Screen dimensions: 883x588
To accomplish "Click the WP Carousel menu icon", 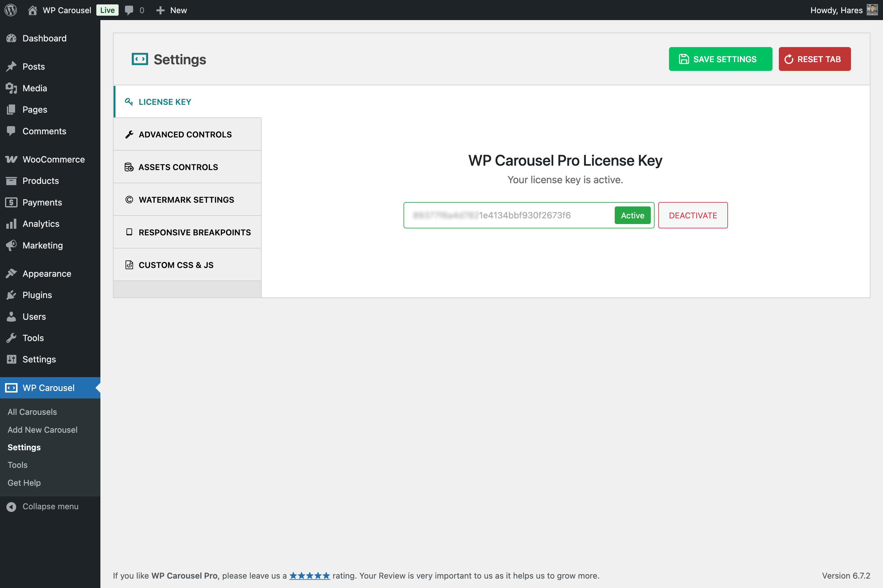I will point(11,388).
